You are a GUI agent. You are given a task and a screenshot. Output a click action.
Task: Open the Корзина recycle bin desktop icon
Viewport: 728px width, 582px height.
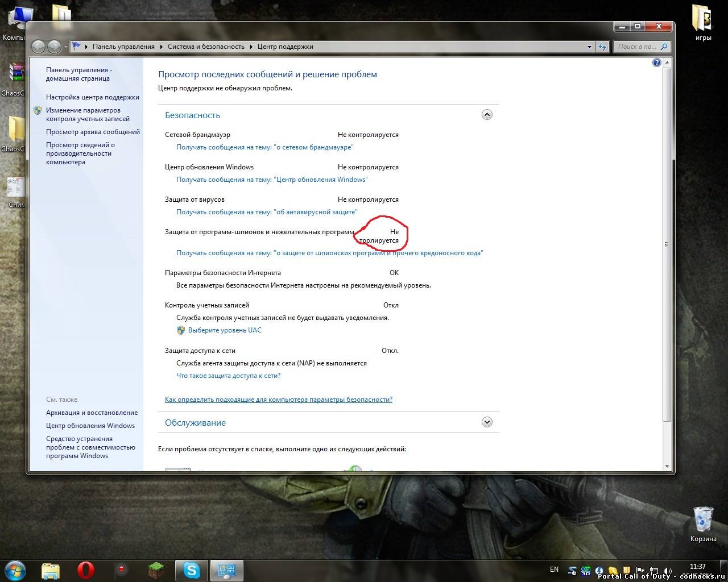click(703, 524)
